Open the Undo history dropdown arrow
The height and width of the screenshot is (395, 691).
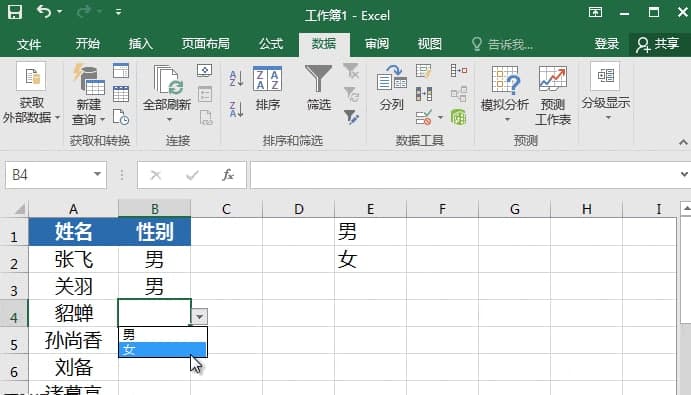(59, 12)
